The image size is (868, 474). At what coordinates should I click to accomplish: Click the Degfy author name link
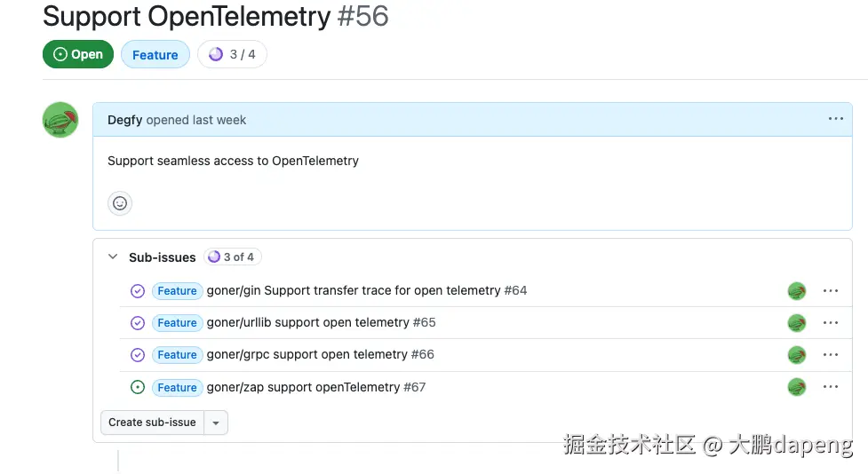(125, 120)
